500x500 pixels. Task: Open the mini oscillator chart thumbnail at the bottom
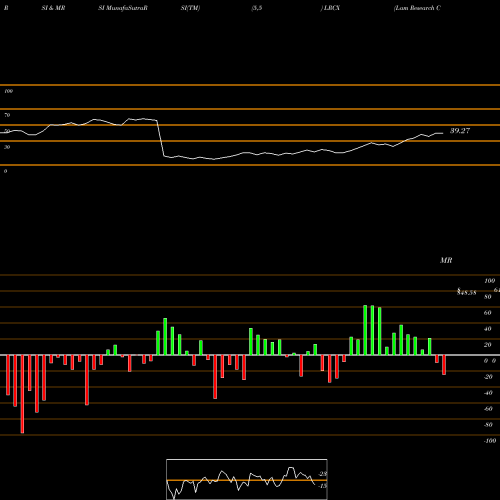click(x=247, y=479)
